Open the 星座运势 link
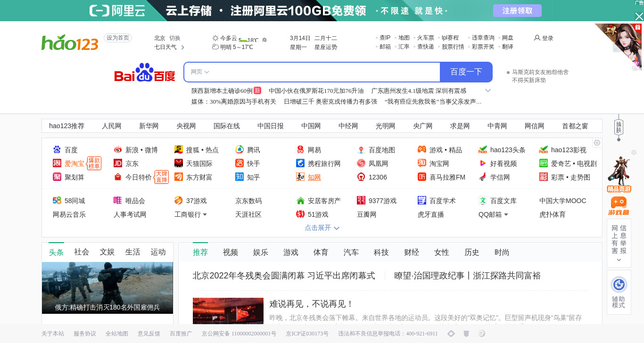 click(x=326, y=47)
